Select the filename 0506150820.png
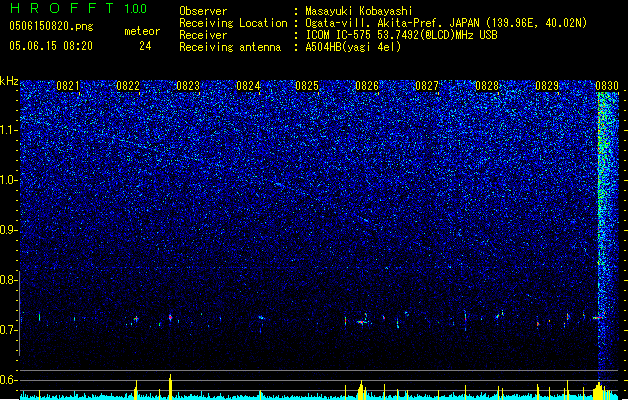The width and height of the screenshot is (629, 400). point(51,26)
